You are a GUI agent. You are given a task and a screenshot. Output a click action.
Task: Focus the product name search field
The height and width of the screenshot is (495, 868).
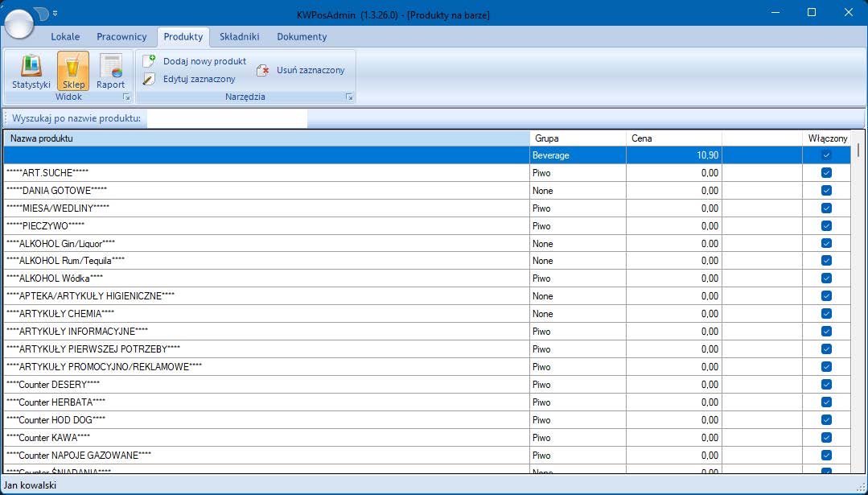[x=226, y=119]
